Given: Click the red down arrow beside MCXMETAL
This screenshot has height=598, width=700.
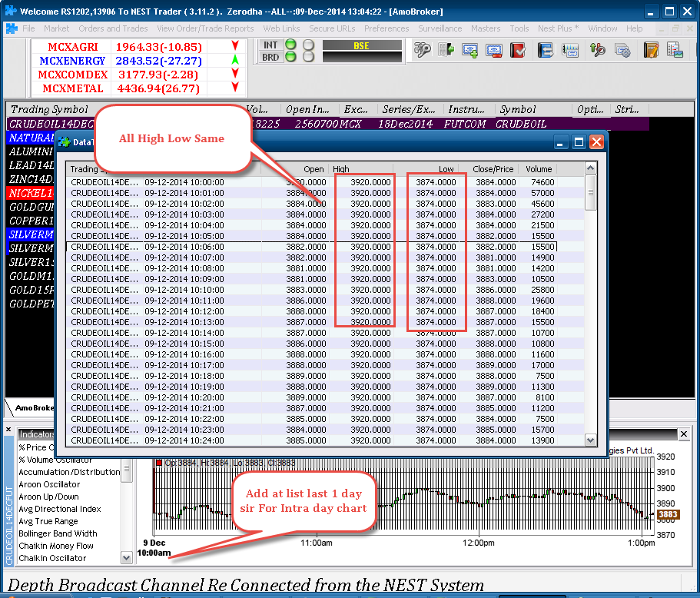Looking at the screenshot, I should [x=235, y=87].
